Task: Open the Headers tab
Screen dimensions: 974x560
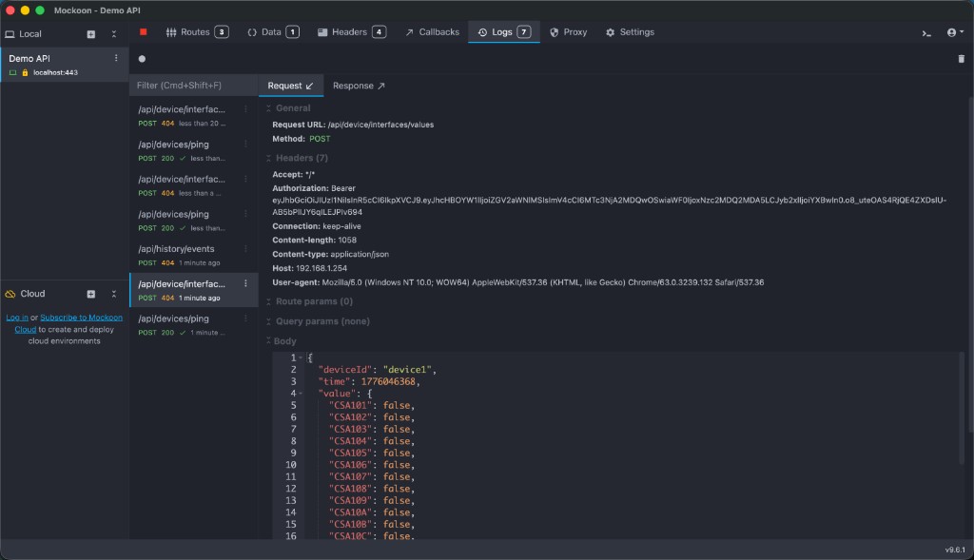Action: click(x=352, y=32)
